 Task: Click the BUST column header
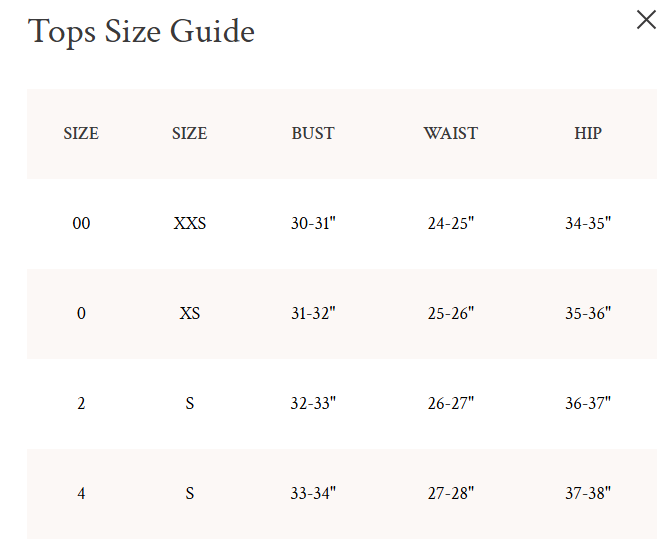(313, 133)
